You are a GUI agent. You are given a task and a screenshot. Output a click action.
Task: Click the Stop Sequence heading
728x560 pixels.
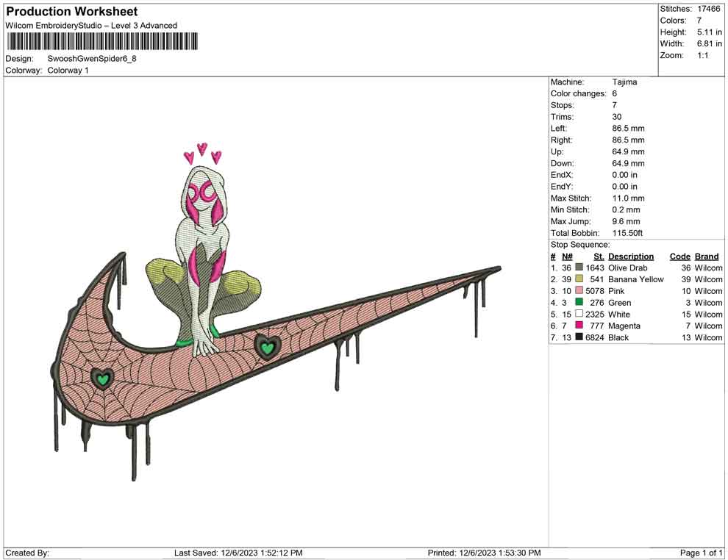(580, 245)
